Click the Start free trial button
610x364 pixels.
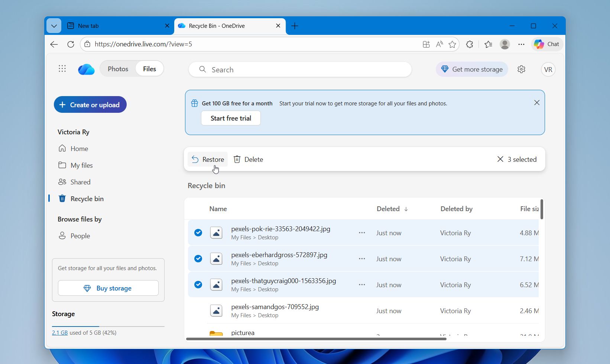pos(230,118)
